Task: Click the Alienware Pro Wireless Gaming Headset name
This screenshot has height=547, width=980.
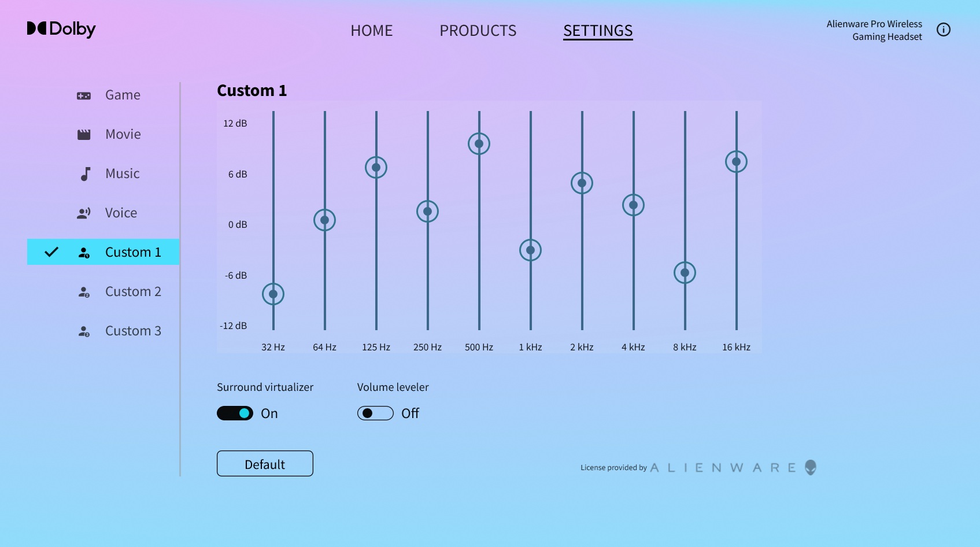Action: tap(874, 30)
